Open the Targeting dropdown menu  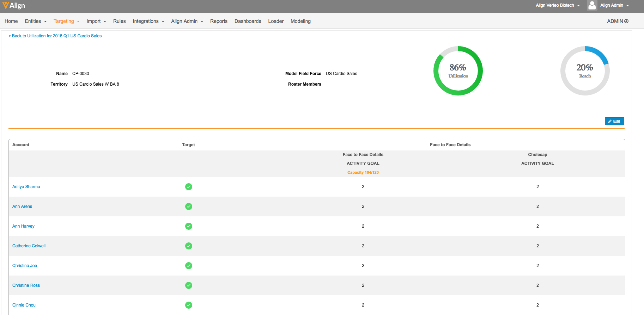[66, 21]
